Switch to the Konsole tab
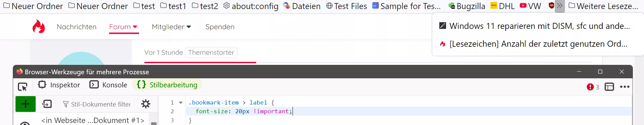The height and width of the screenshot is (125, 644). tap(108, 85)
